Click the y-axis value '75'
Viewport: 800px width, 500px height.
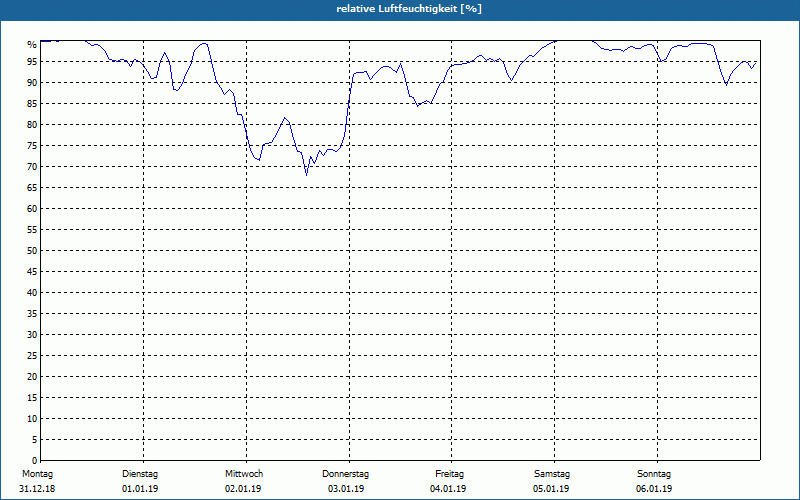pos(32,146)
